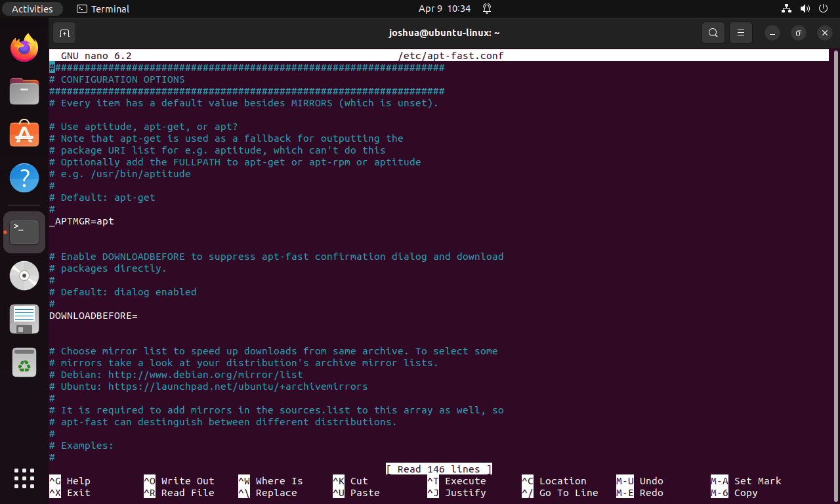The width and height of the screenshot is (840, 504).
Task: Click the ^X Exit shortcut
Action: pyautogui.click(x=70, y=493)
